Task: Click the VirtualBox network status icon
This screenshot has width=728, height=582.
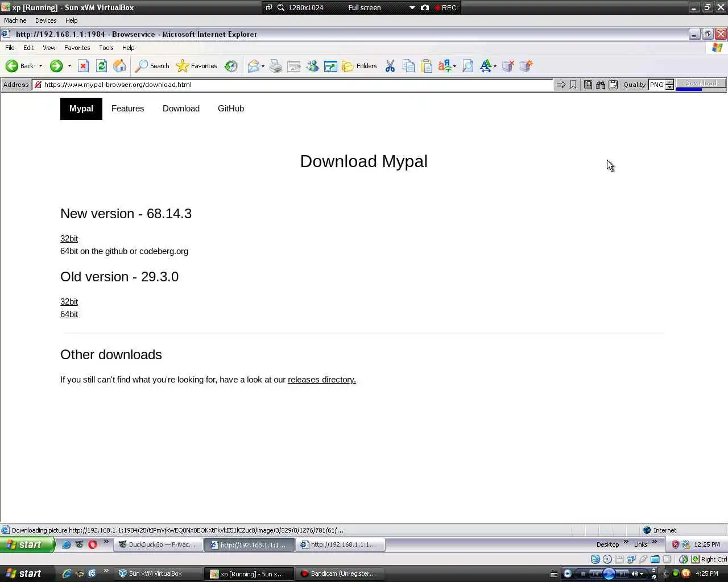Action: click(x=631, y=559)
